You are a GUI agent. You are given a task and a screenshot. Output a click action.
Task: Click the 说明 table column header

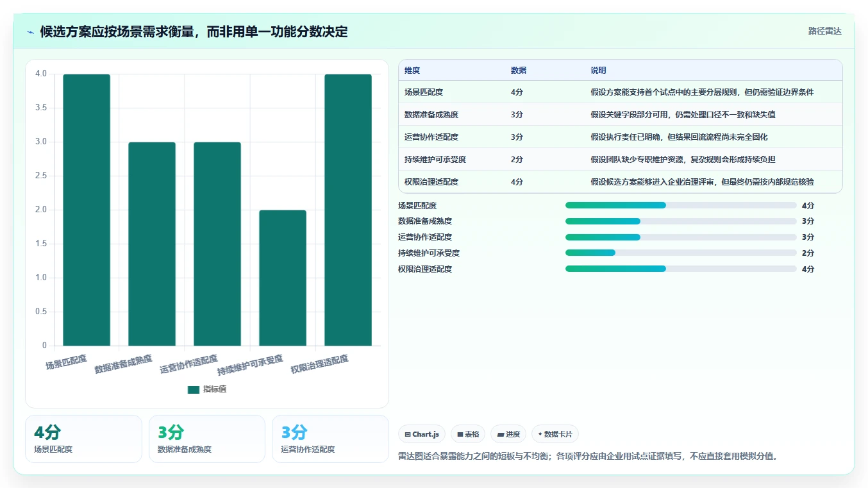[598, 71]
